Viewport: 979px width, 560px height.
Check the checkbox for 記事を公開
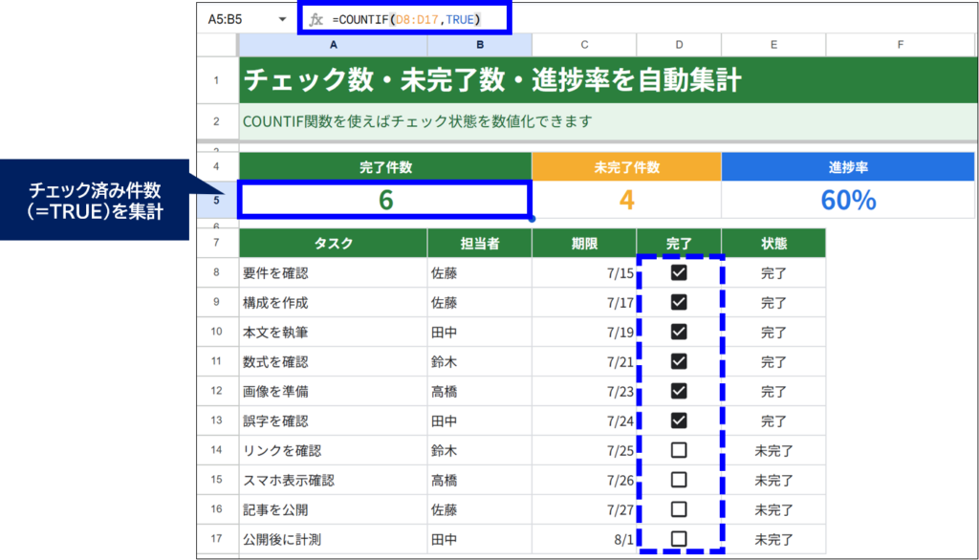click(679, 509)
